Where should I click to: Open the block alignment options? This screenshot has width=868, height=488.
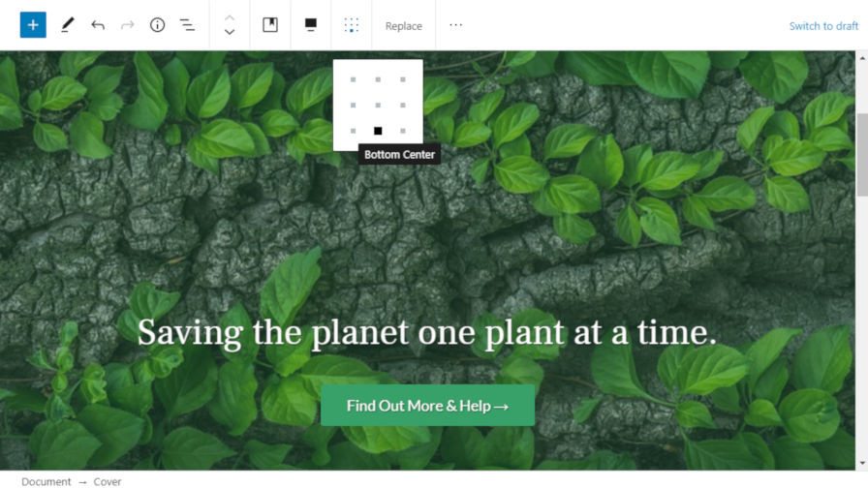tap(311, 25)
